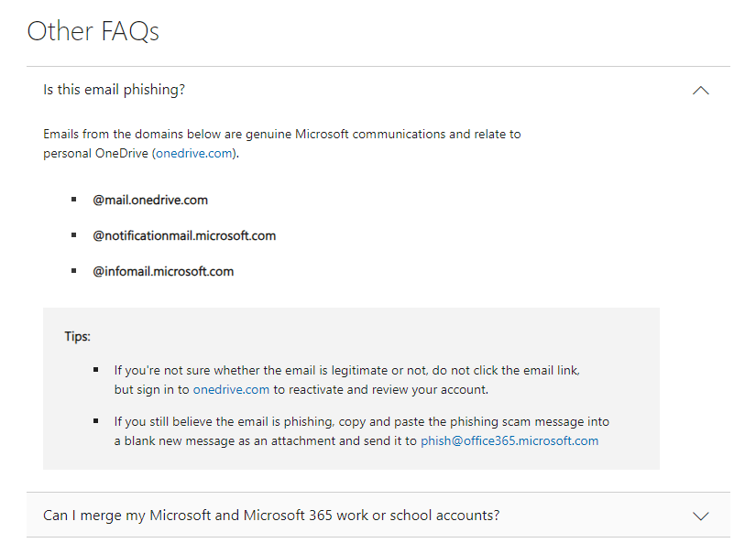This screenshot has height=554, width=756.
Task: Click the @mail.onedrive.com domain text
Action: tap(150, 200)
